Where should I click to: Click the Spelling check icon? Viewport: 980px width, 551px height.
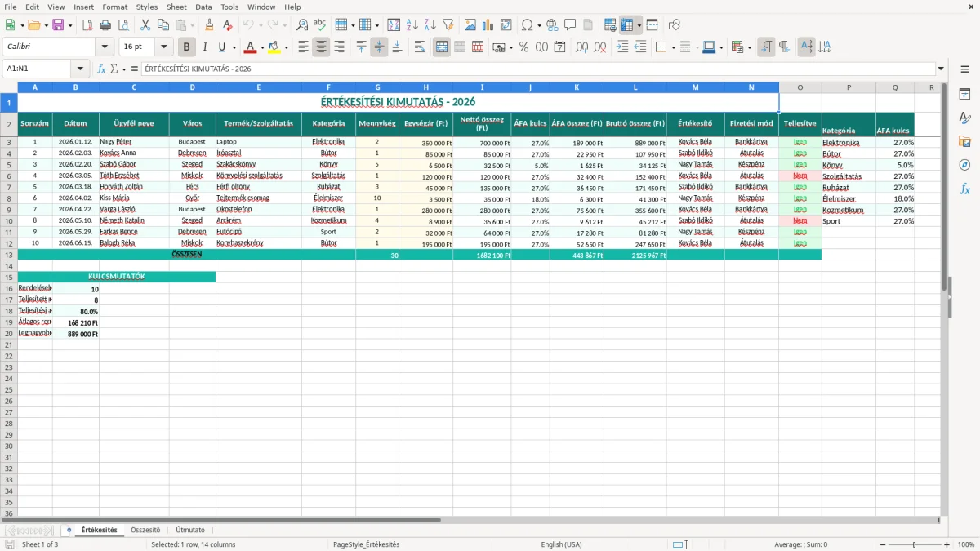pos(319,25)
